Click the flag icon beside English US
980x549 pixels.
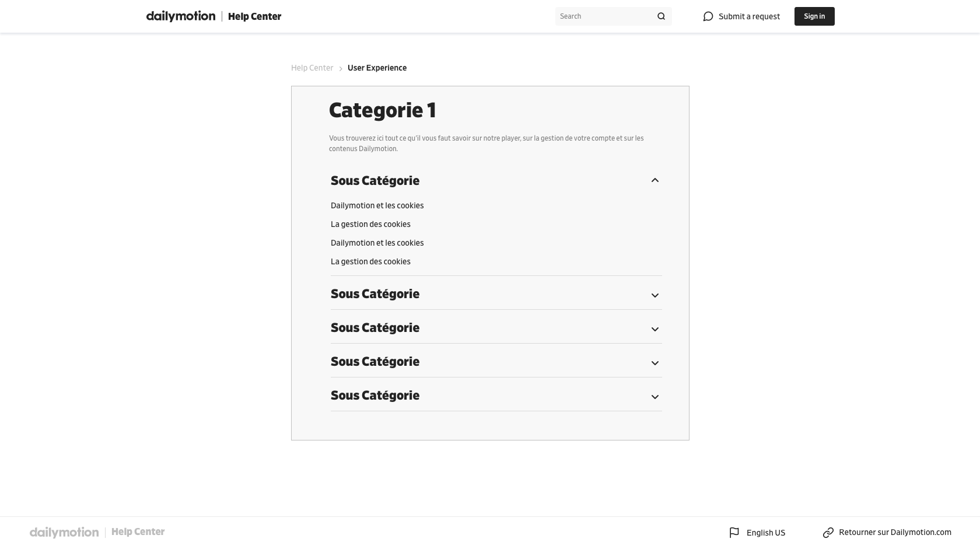click(734, 533)
